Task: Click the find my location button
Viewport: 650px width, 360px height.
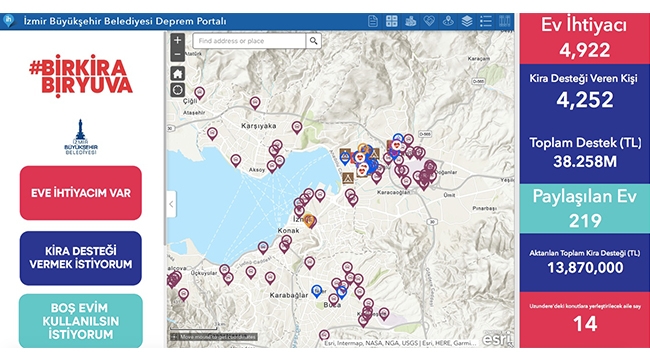Action: [178, 90]
